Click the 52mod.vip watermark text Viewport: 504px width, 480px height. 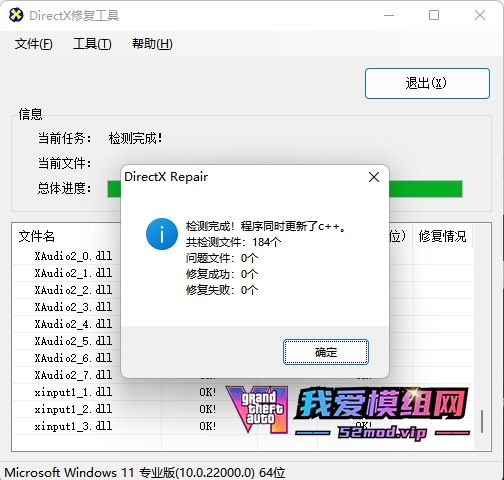point(382,432)
